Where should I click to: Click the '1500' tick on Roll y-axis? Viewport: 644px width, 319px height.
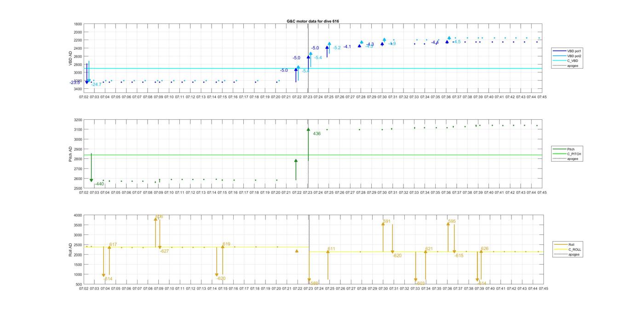pyautogui.click(x=78, y=265)
